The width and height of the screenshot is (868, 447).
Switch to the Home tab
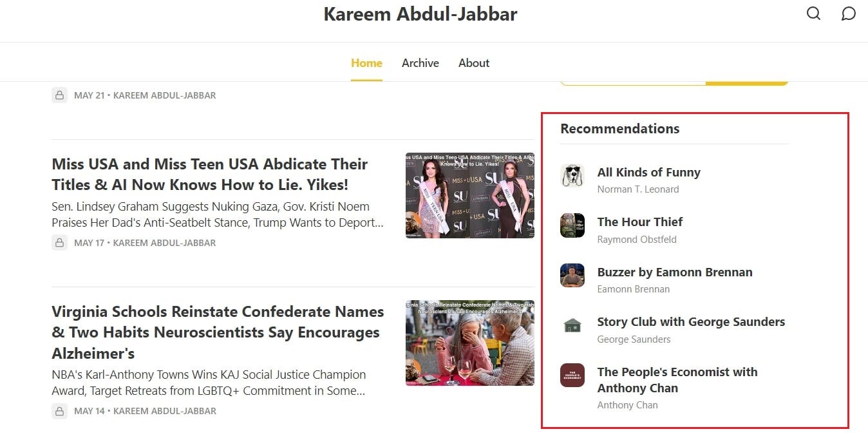coord(366,63)
